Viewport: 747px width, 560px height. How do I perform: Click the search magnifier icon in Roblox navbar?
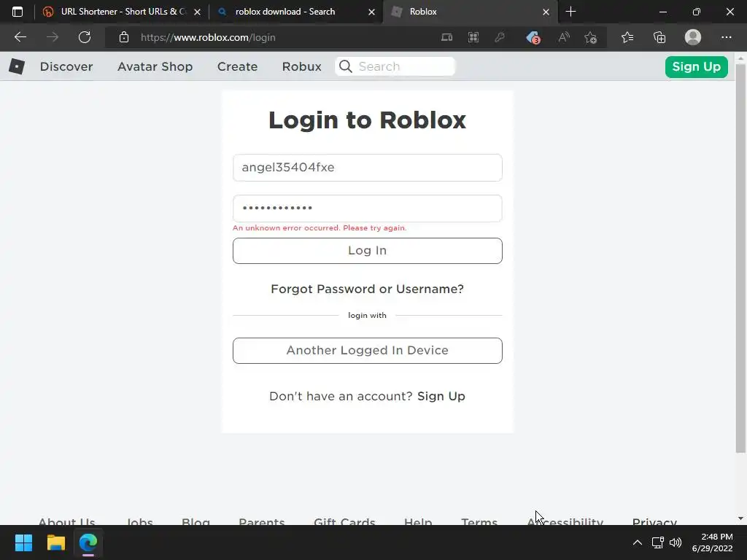coord(345,66)
